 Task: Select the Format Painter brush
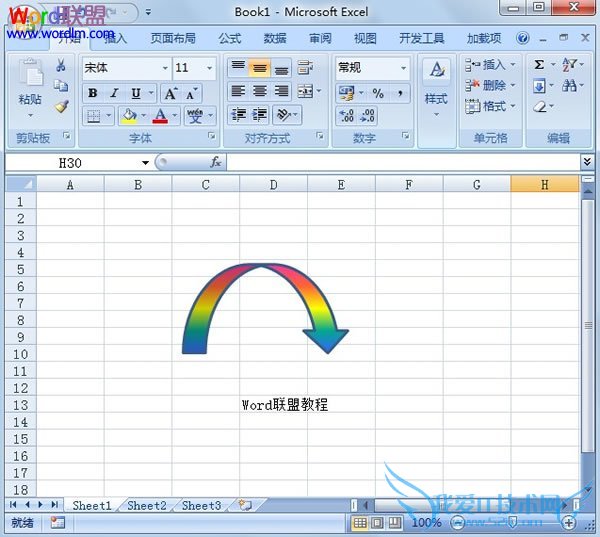point(61,106)
